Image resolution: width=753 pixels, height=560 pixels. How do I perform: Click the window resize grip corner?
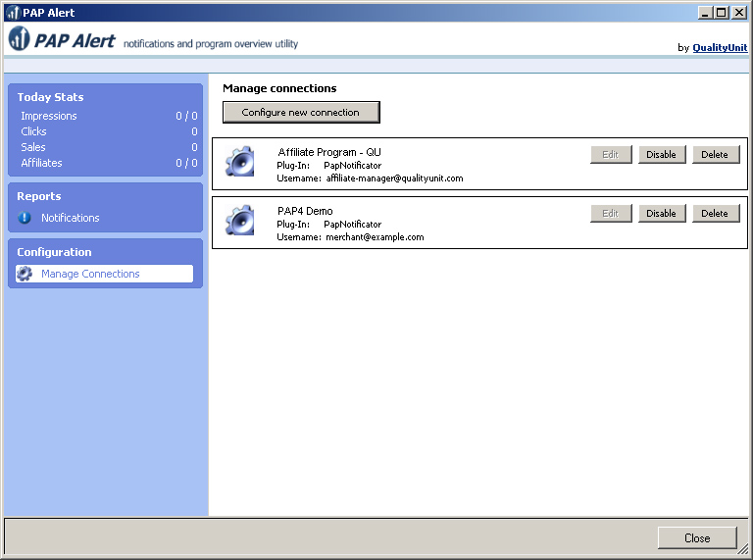pyautogui.click(x=743, y=549)
